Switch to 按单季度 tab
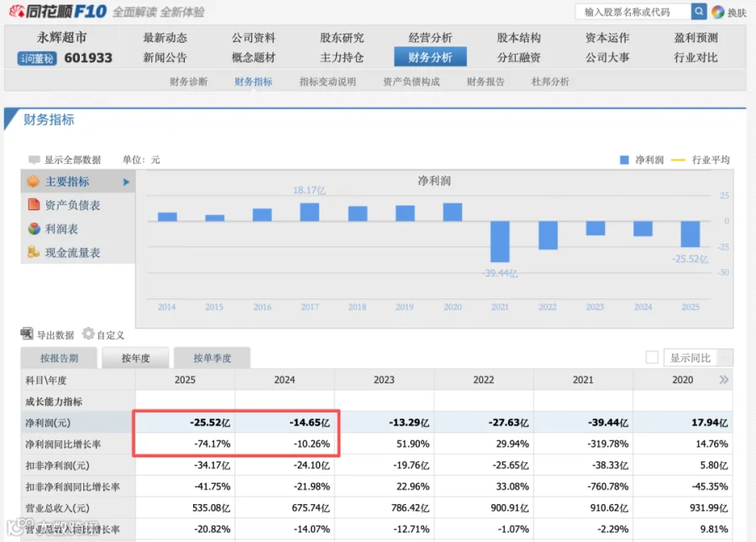756x542 pixels. (x=213, y=358)
